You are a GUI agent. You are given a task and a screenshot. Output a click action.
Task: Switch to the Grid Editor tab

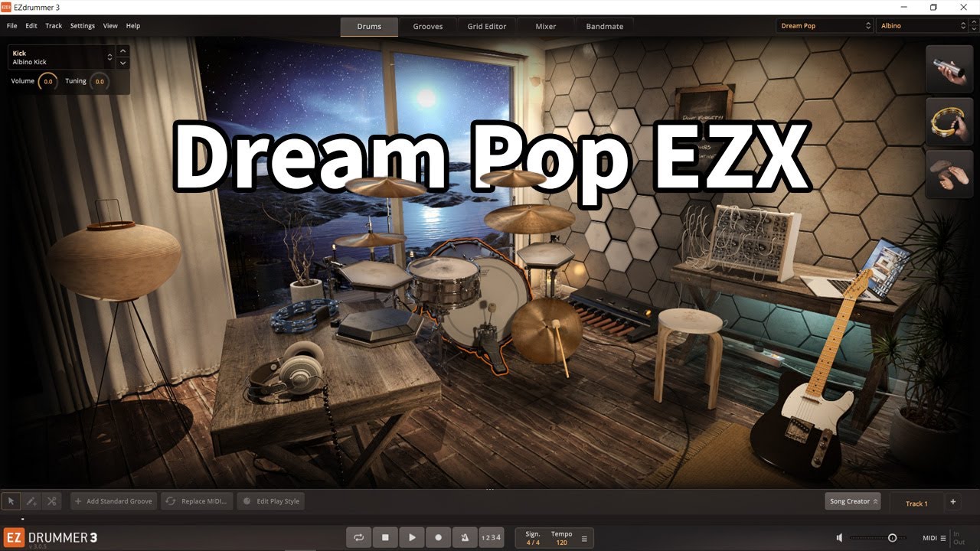tap(487, 26)
